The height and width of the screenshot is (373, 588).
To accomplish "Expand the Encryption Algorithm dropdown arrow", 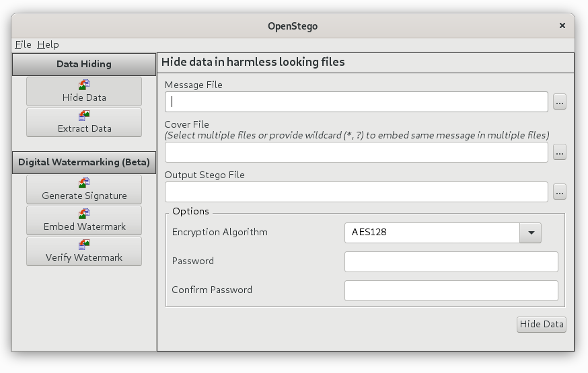I will point(530,233).
